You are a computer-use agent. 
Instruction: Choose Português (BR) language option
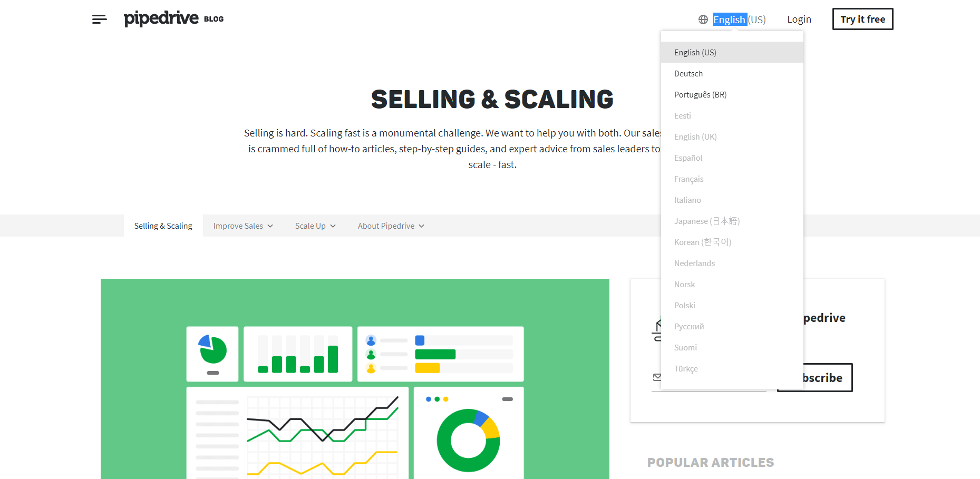732,94
